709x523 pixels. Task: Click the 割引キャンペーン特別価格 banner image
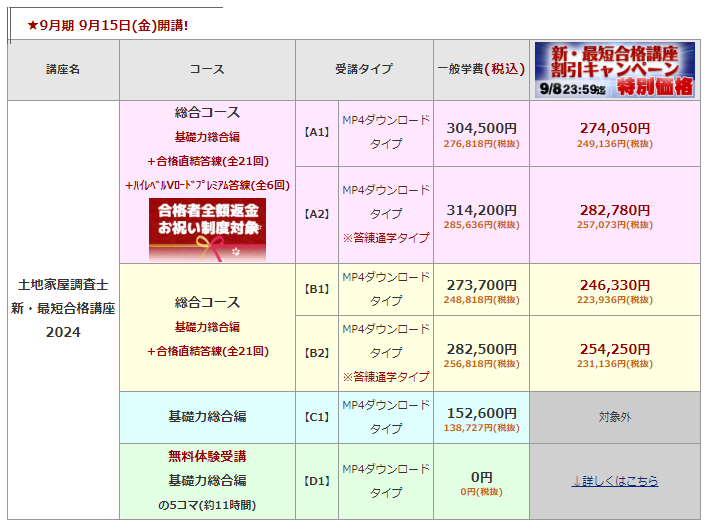pyautogui.click(x=614, y=70)
